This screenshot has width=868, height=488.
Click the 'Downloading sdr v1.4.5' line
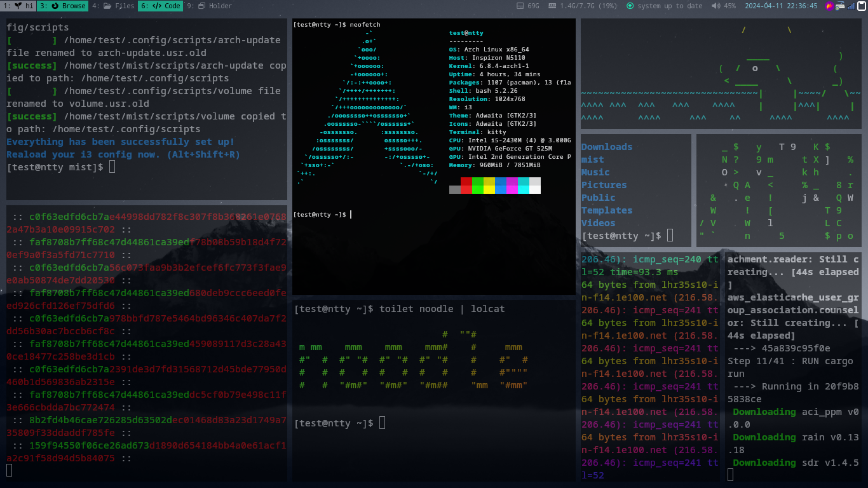click(x=796, y=463)
